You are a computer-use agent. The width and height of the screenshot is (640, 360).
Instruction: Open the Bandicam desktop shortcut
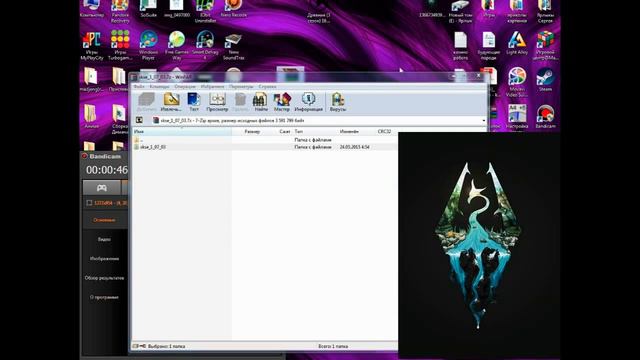pos(545,117)
